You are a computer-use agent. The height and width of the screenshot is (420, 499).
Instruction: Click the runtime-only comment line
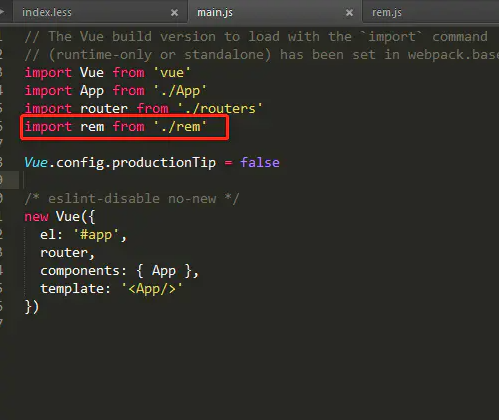pos(262,55)
